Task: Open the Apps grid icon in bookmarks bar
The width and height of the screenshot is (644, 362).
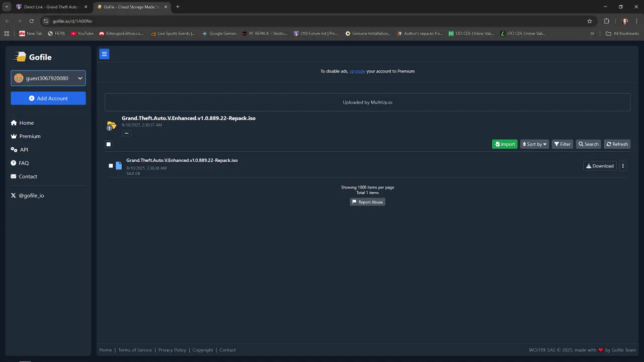Action: tap(7, 34)
